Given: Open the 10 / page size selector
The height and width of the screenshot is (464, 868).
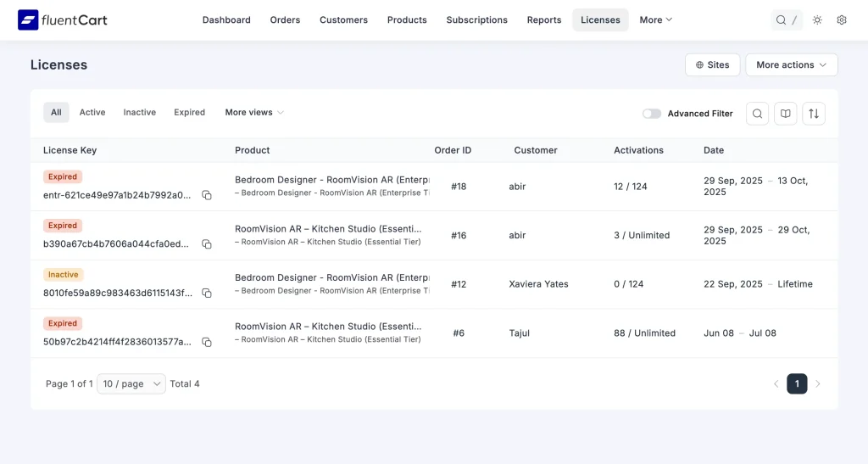Looking at the screenshot, I should click(x=131, y=383).
